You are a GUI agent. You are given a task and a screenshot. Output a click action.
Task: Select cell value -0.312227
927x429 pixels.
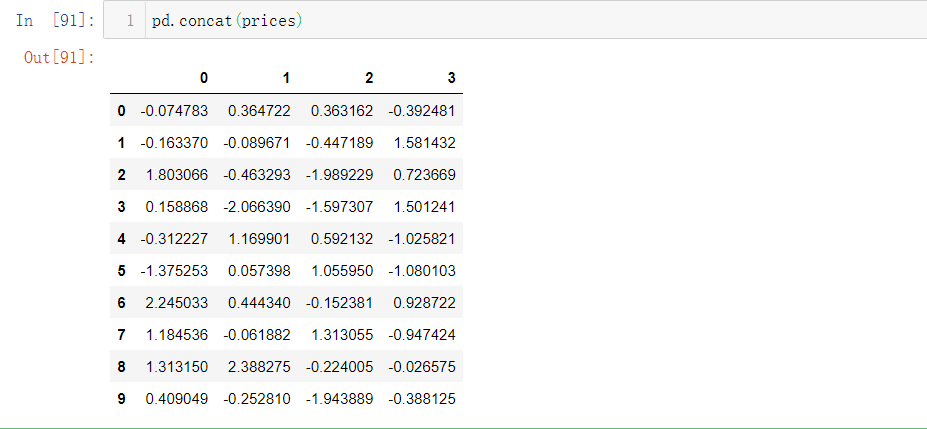point(174,239)
